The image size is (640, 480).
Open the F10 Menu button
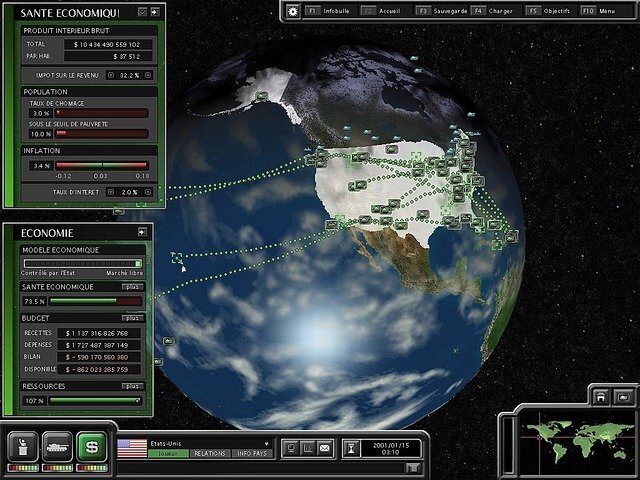pos(599,11)
